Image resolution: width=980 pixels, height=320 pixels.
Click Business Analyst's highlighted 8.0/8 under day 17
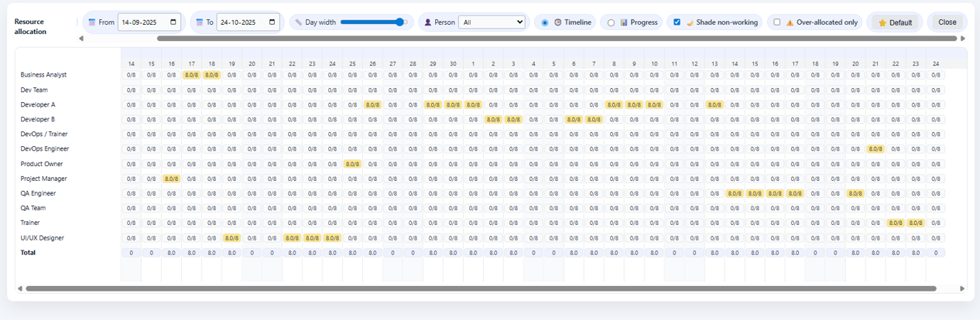[x=191, y=75]
